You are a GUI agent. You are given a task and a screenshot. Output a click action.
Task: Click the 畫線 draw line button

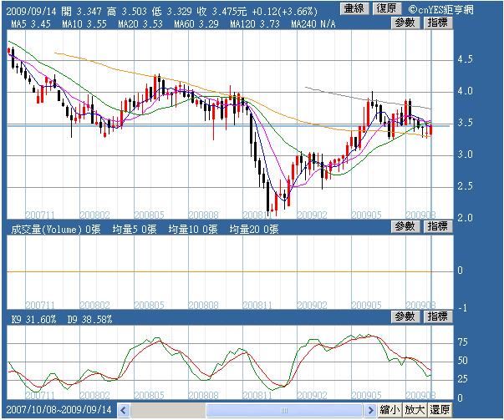coord(354,8)
